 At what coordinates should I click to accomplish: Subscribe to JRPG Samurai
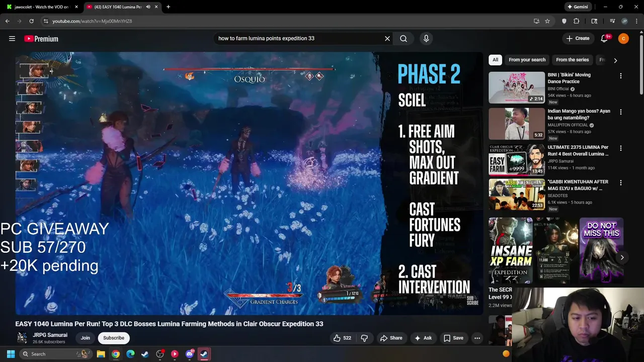point(114,338)
